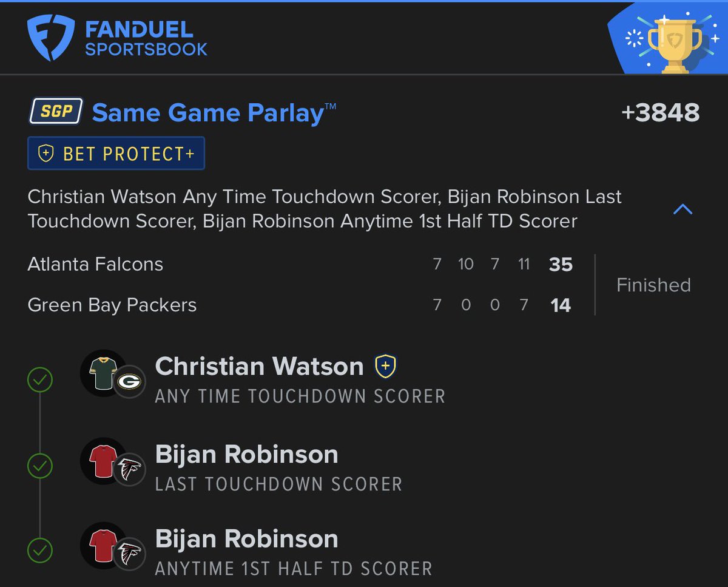Select the red jersey next to Anytime 1st Half TD
This screenshot has height=587, width=728.
click(102, 545)
